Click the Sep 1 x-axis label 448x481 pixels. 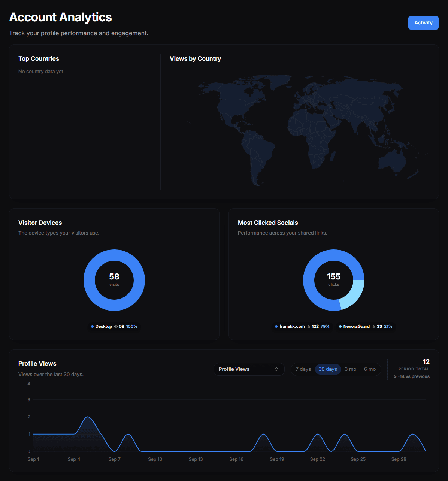33,459
